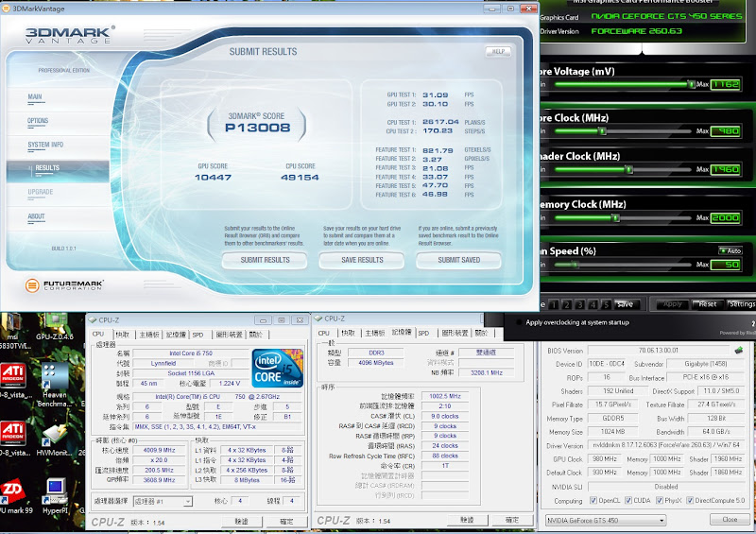Select Afterburner profile slot 3
This screenshot has width=756, height=534.
point(580,304)
